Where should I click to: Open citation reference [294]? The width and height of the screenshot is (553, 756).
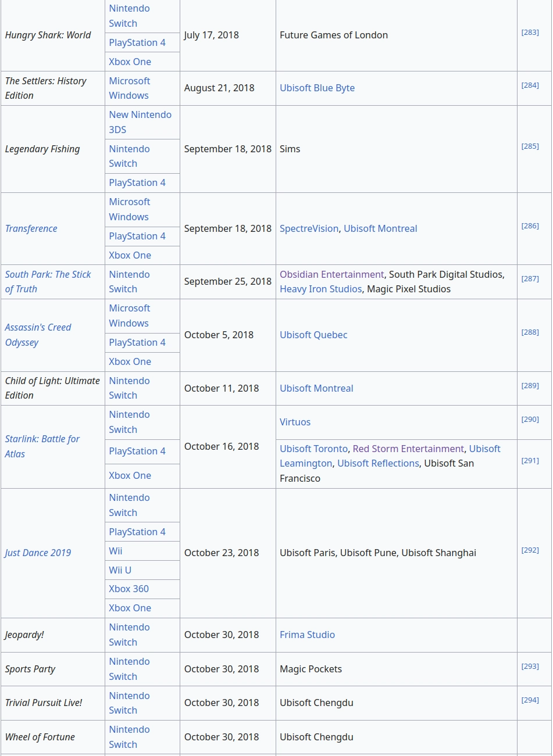[x=530, y=700]
